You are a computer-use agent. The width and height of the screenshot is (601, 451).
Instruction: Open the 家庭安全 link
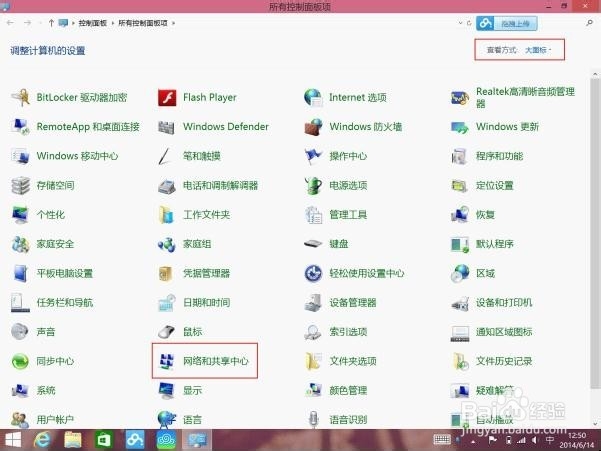coord(55,244)
